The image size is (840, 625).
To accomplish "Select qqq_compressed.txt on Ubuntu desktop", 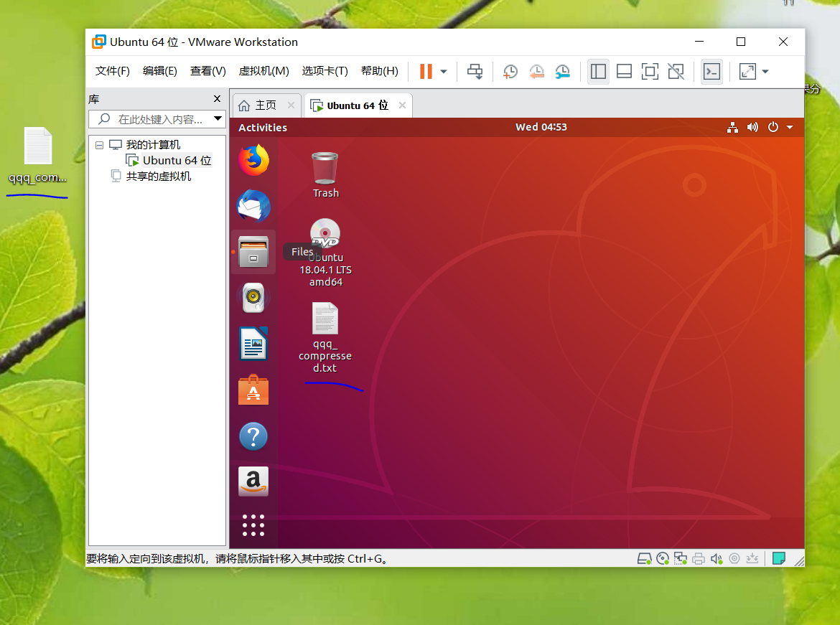I will tap(325, 337).
